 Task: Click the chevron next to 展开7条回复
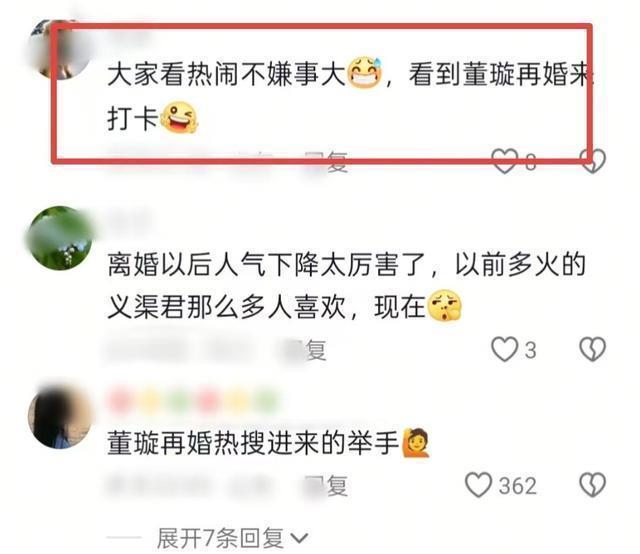[300, 539]
